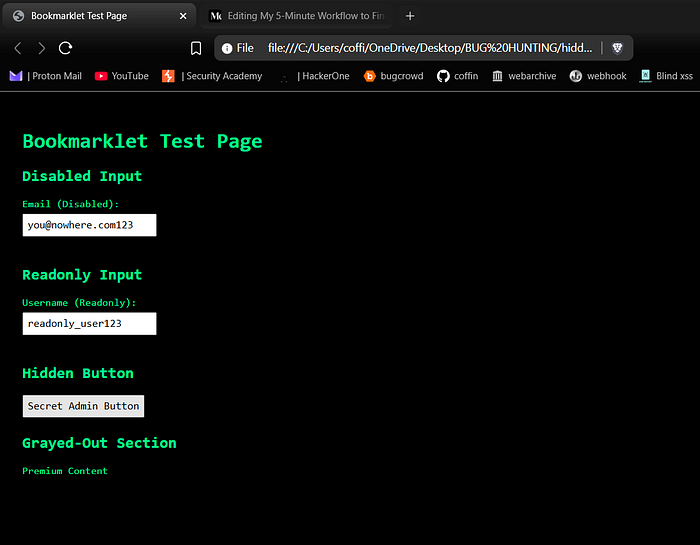Click the Readonly Input heading

[x=82, y=275]
